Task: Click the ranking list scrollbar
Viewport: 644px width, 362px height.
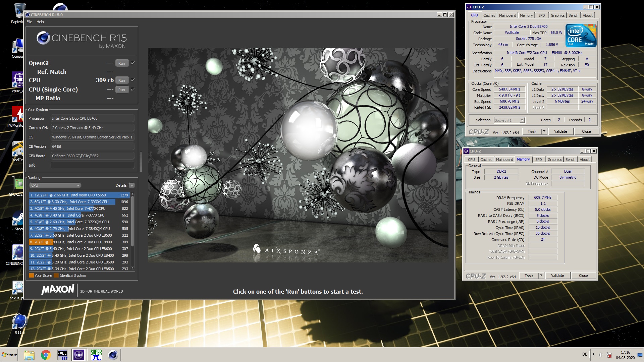Action: (133, 221)
